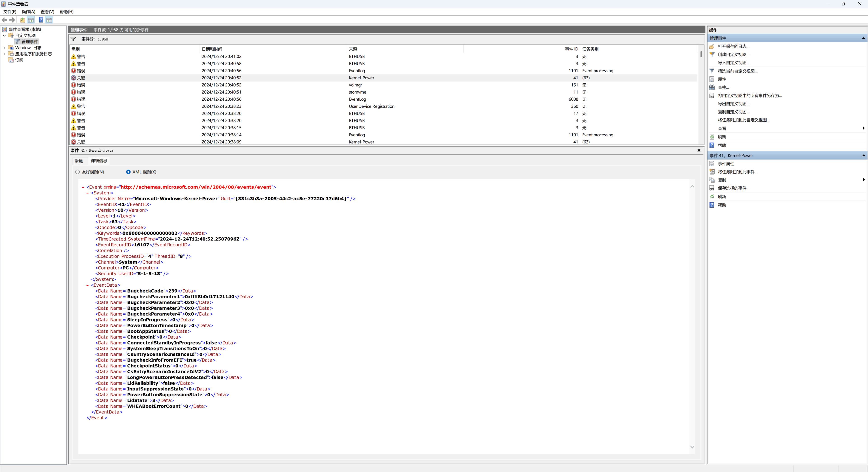Collapse the 自定义视图 tree node
The width and height of the screenshot is (868, 472).
(x=4, y=36)
